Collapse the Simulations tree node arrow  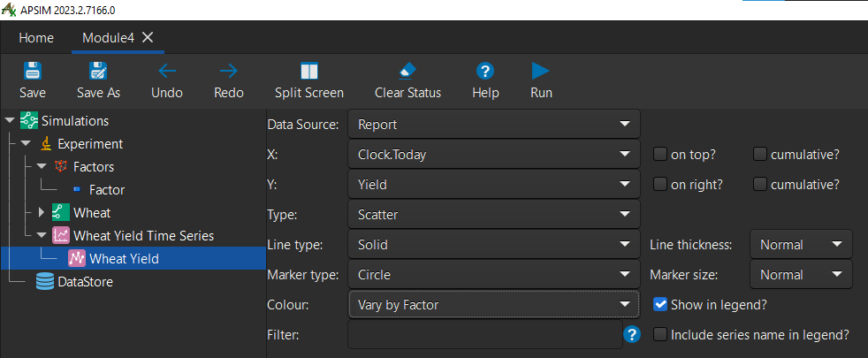click(10, 120)
